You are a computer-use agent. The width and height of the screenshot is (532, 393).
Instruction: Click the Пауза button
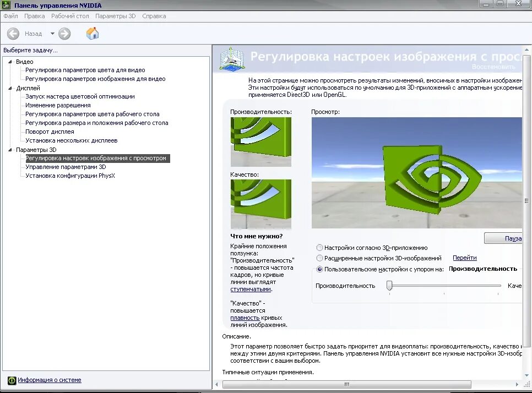pos(503,238)
